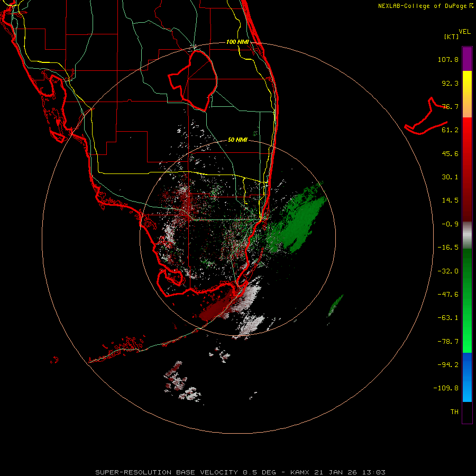Pick the yellow segment of the velocity color bar

click(467, 82)
